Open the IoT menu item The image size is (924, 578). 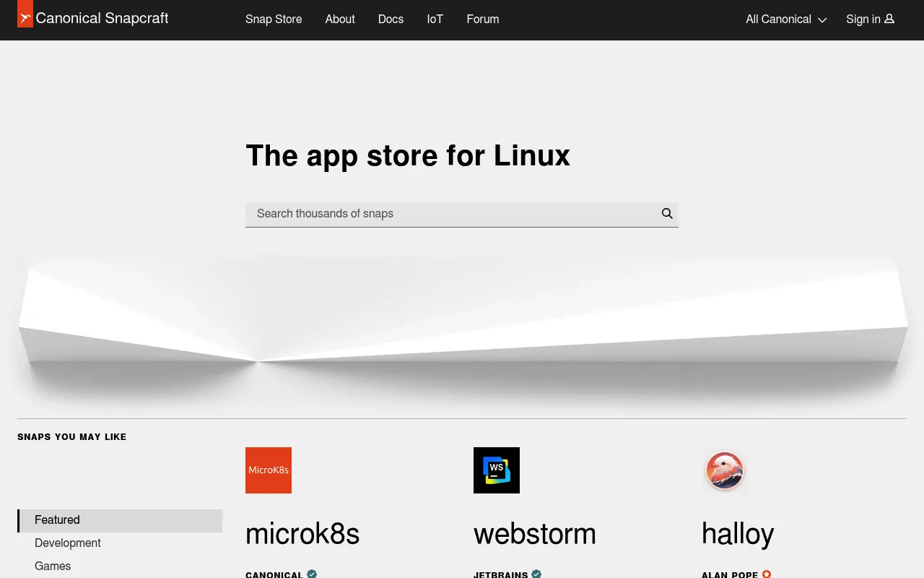435,20
